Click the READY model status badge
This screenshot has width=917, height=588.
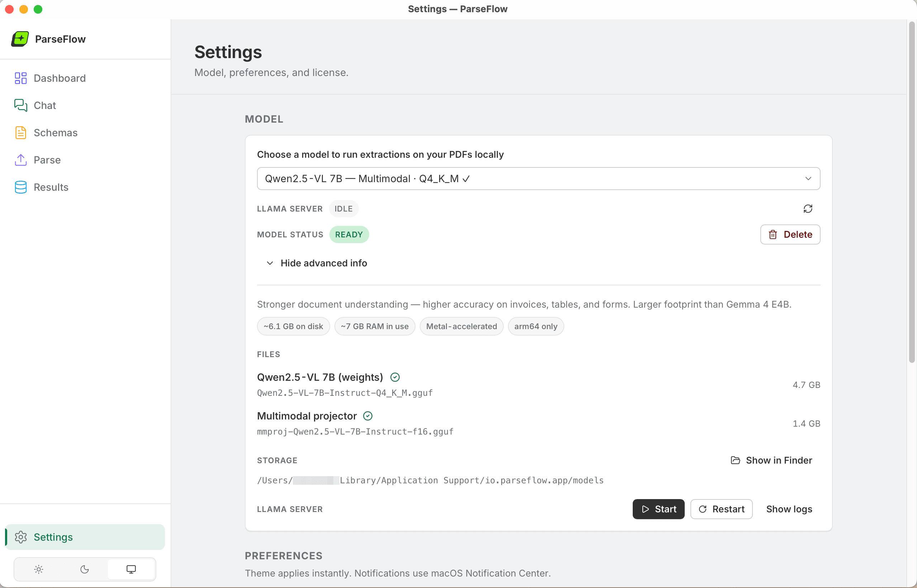tap(349, 234)
